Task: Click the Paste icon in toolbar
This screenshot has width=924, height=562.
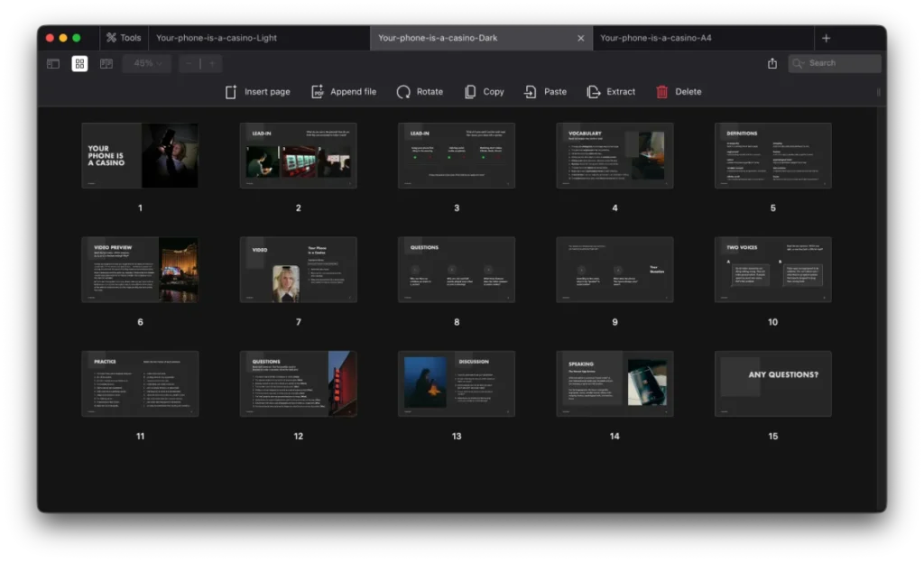Action: coord(531,92)
